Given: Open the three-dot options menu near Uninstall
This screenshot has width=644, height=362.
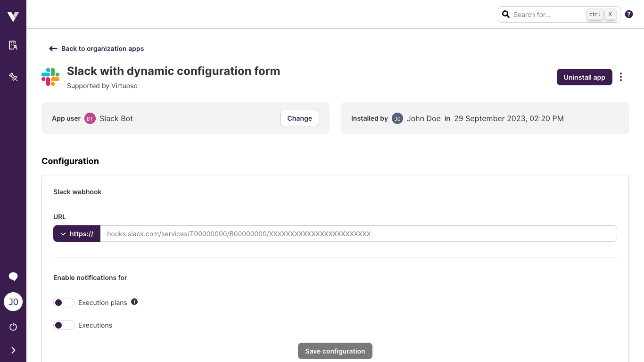Looking at the screenshot, I should click(621, 77).
